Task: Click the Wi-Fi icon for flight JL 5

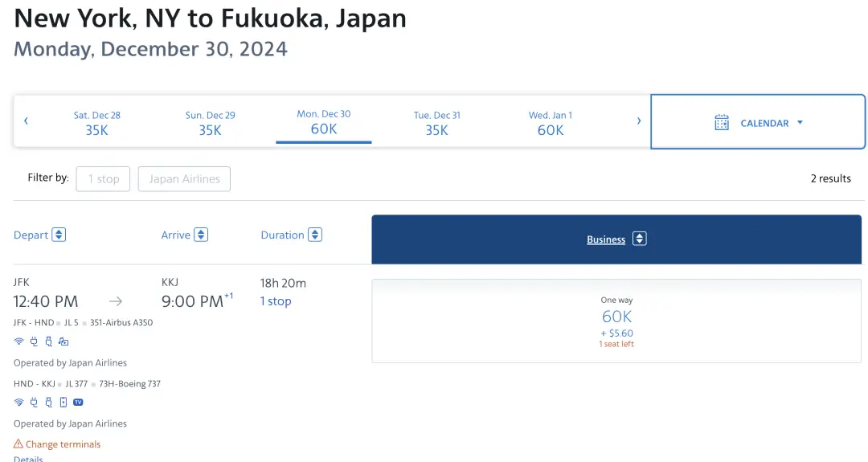Action: click(x=18, y=341)
